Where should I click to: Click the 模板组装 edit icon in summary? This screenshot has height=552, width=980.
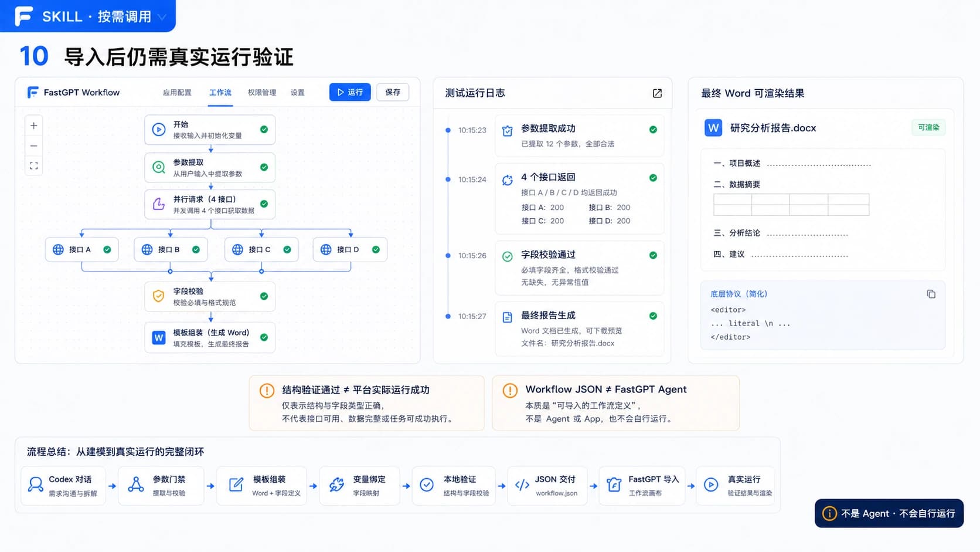pos(236,485)
